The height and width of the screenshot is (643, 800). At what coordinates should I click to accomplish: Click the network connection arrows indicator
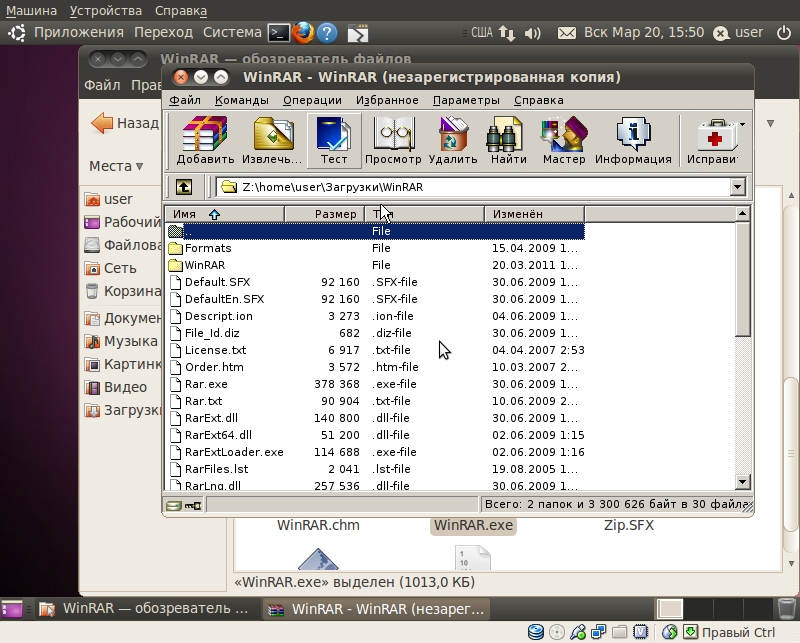click(506, 33)
